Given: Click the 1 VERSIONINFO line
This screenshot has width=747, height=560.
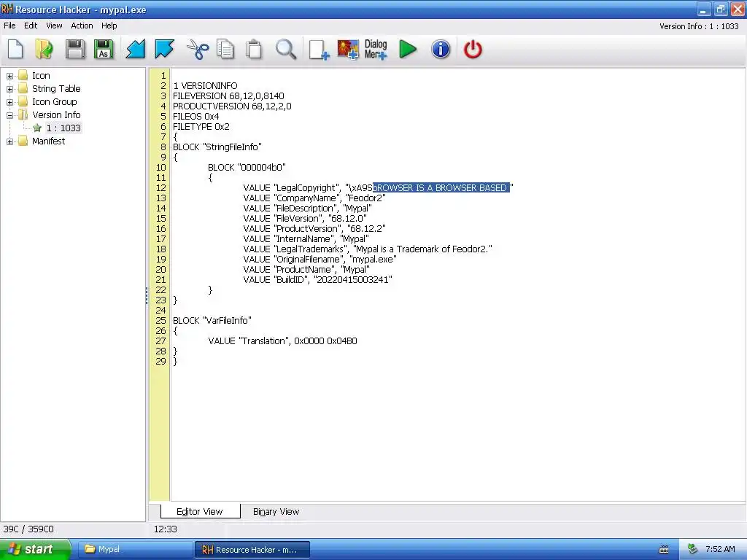Looking at the screenshot, I should (205, 86).
